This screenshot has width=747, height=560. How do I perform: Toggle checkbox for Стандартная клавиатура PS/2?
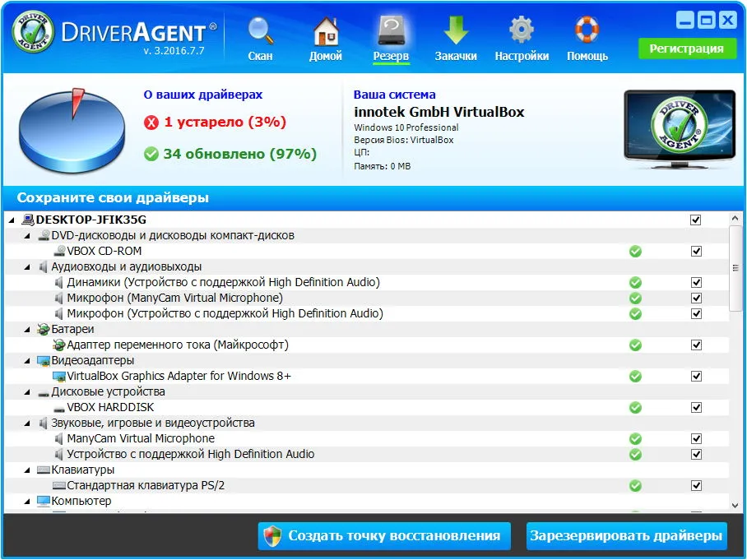696,485
